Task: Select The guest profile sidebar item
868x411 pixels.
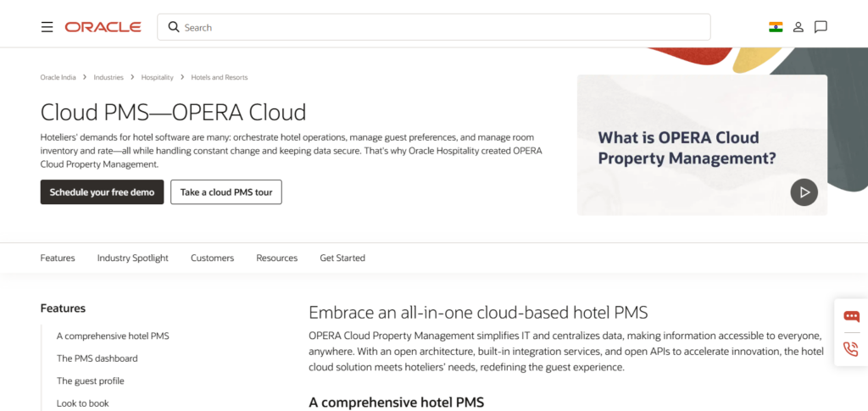Action: (90, 381)
